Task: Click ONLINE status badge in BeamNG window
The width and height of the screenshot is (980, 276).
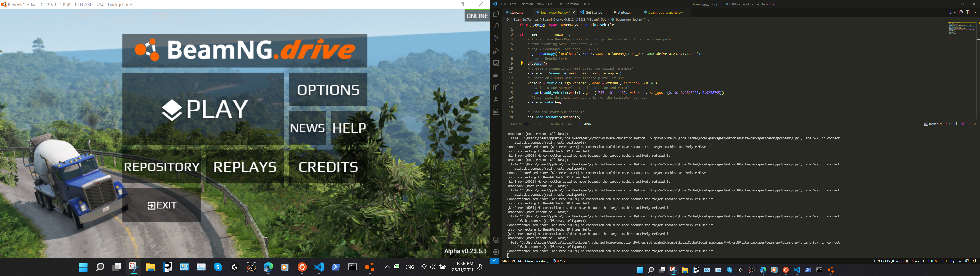Action: click(477, 16)
